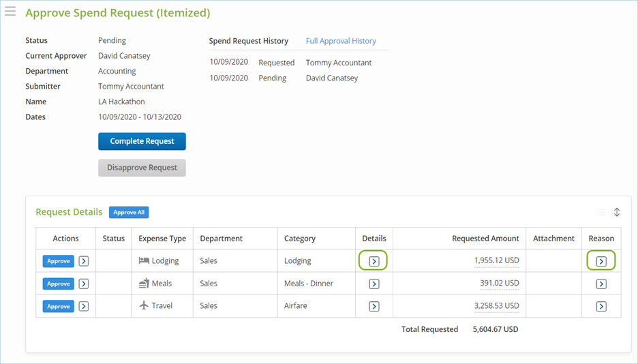Viewport: 638px width, 364px height.
Task: Click the expand/collapse arrows icon in Request Details
Action: [x=617, y=212]
